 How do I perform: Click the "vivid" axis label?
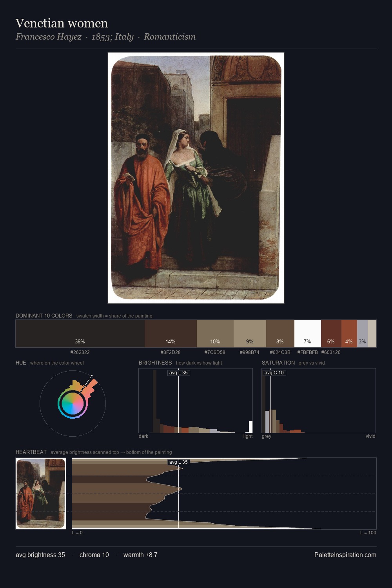click(370, 436)
